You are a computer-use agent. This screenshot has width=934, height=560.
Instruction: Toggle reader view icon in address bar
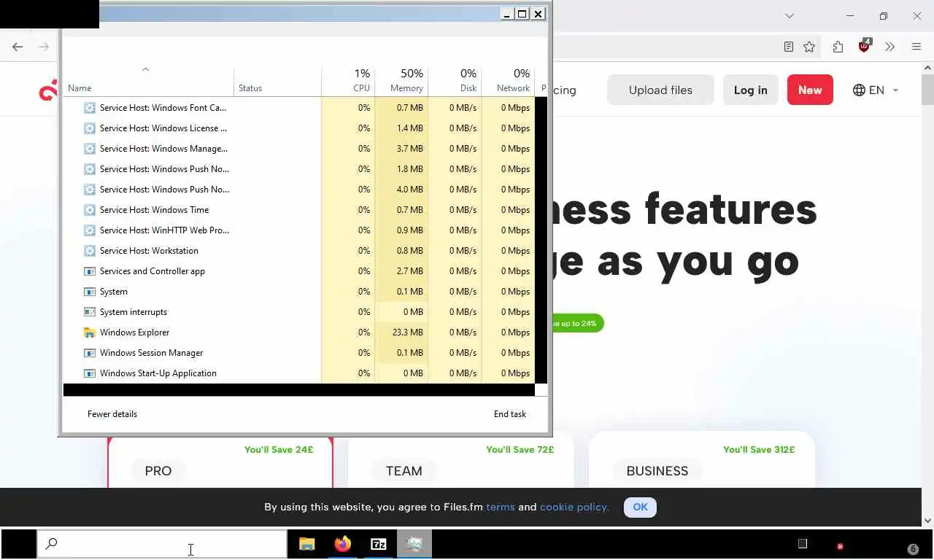pyautogui.click(x=789, y=47)
